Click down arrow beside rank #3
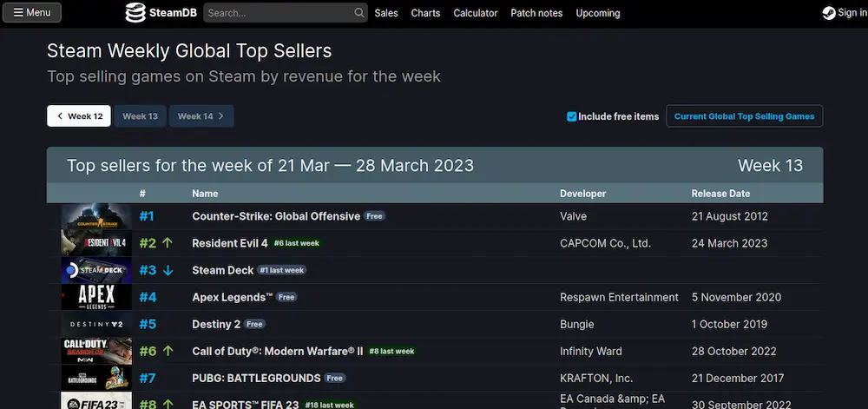The width and height of the screenshot is (868, 409). 168,271
